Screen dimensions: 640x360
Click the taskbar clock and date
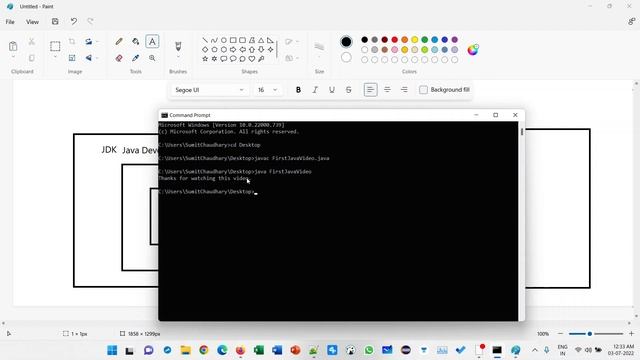click(622, 350)
